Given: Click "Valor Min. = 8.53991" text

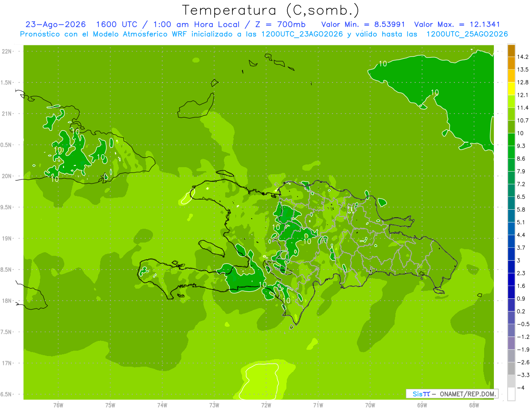Looking at the screenshot, I should pos(363,24).
